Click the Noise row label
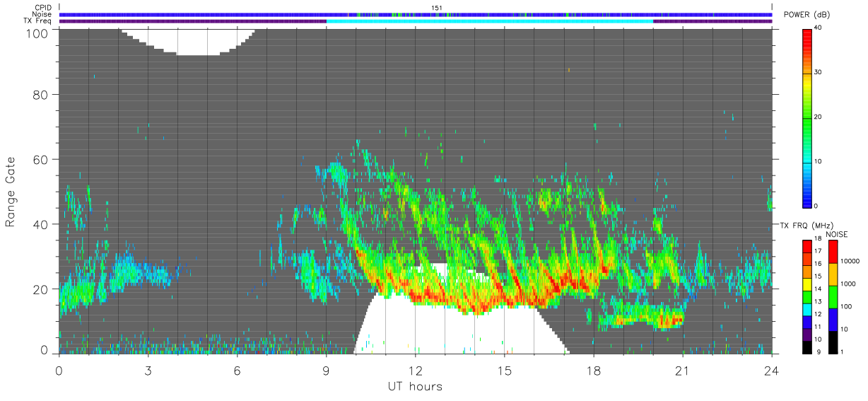Screen dimensions: 868x401 [x=42, y=14]
